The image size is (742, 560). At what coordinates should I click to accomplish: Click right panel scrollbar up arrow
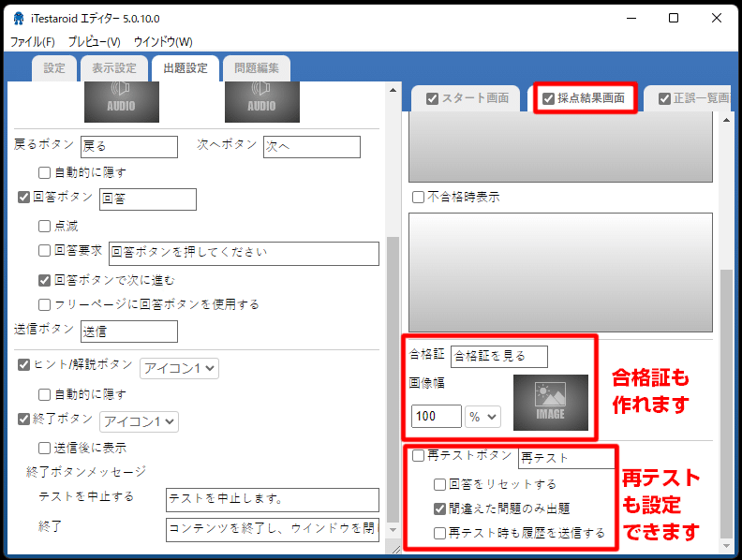pos(726,120)
